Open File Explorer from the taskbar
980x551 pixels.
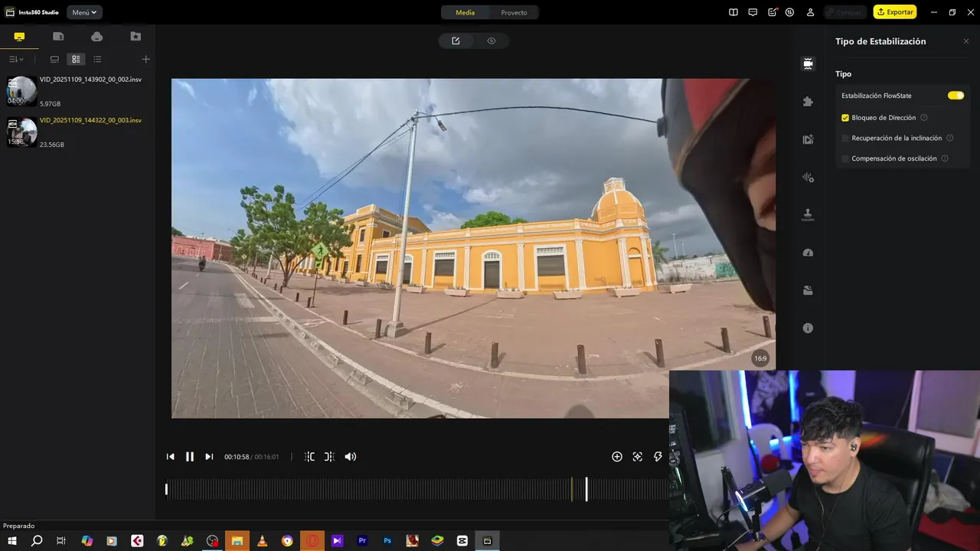(237, 540)
